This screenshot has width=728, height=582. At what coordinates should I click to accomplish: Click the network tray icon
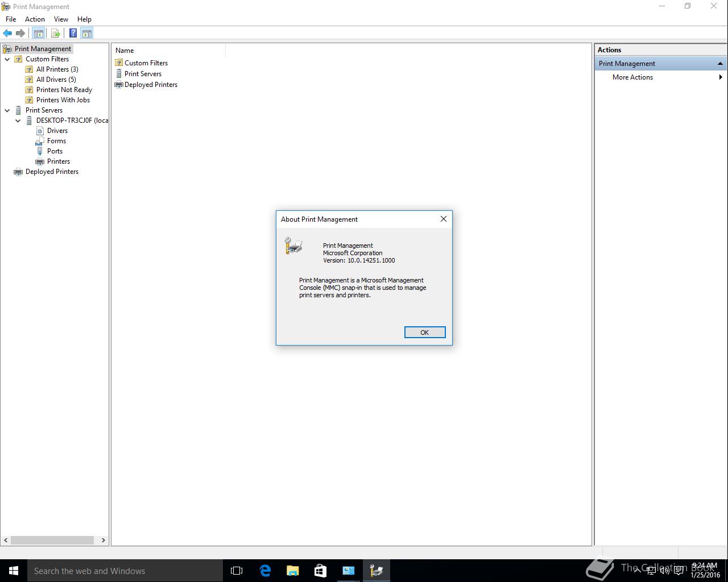click(651, 571)
